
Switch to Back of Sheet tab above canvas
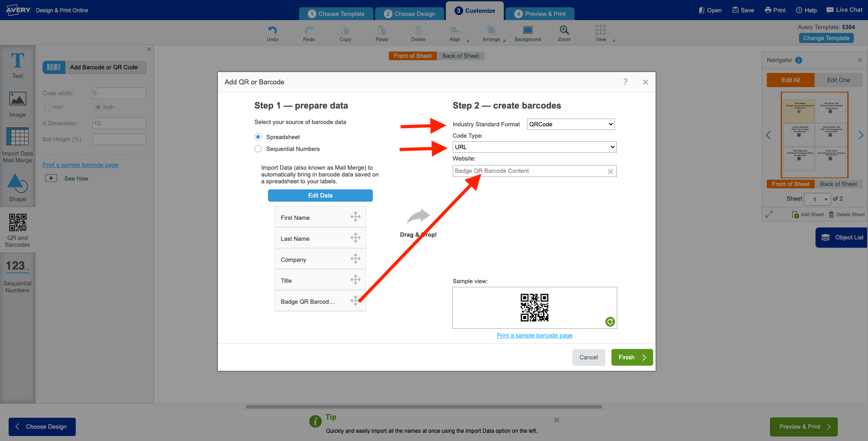click(x=460, y=56)
